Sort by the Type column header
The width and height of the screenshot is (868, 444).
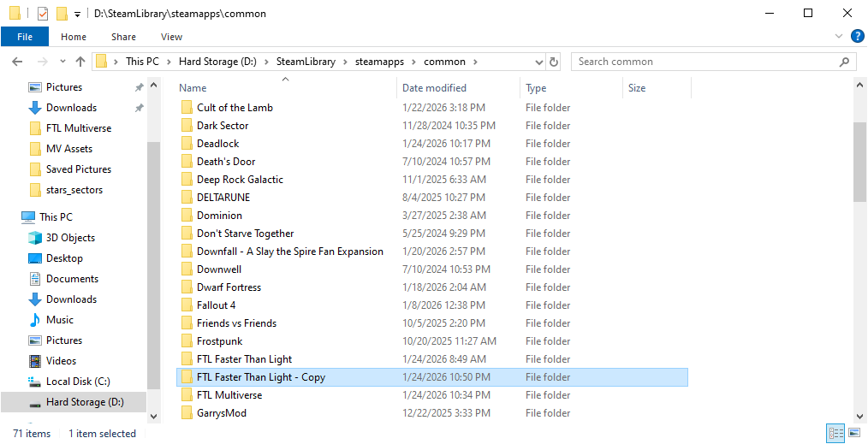[x=536, y=88]
